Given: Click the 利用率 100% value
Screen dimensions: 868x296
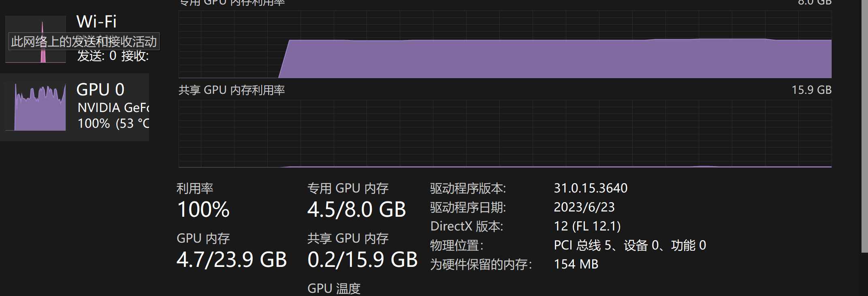Looking at the screenshot, I should [x=203, y=209].
